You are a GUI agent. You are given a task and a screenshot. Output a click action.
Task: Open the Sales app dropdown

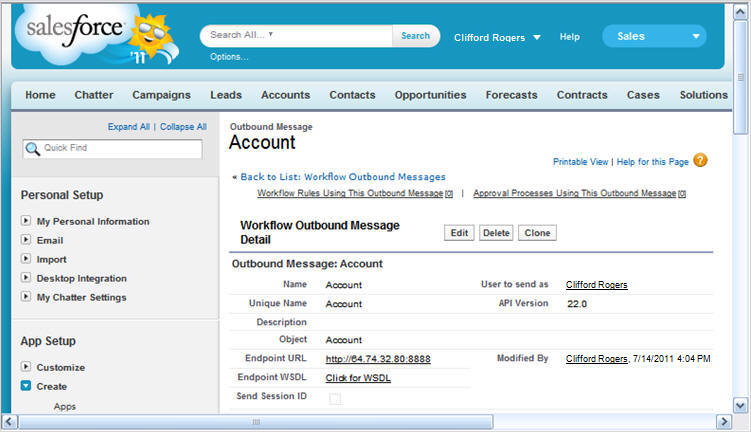pos(654,36)
